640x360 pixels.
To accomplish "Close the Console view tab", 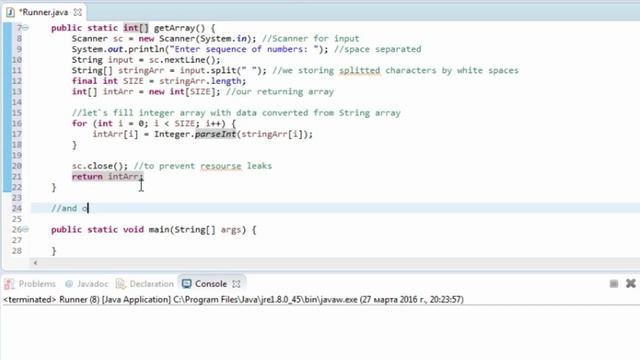I will point(236,284).
